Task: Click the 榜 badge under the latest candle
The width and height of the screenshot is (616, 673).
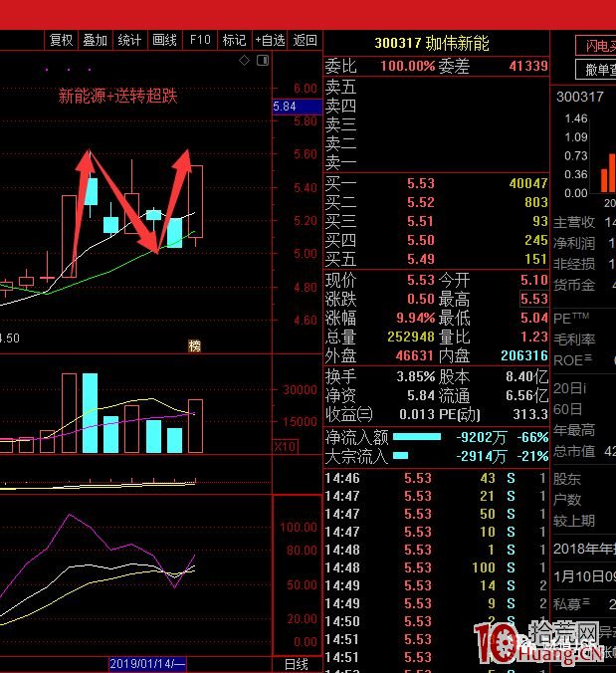Action: pos(194,345)
